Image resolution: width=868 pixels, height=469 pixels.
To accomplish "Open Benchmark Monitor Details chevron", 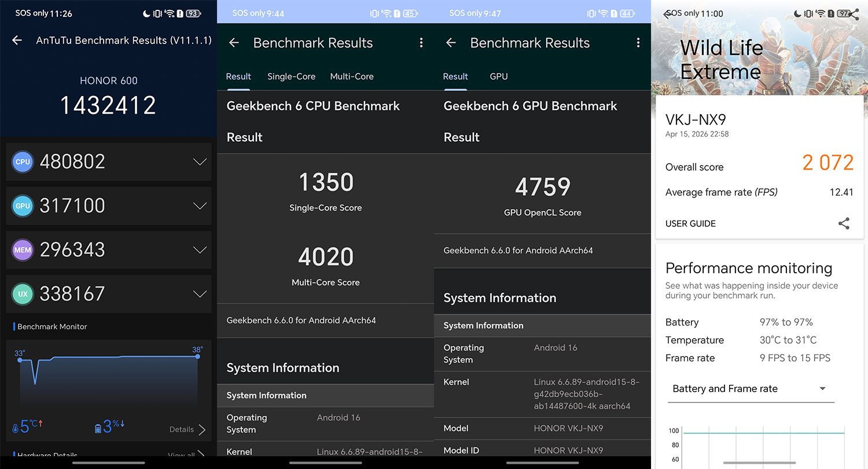I will pos(202,430).
